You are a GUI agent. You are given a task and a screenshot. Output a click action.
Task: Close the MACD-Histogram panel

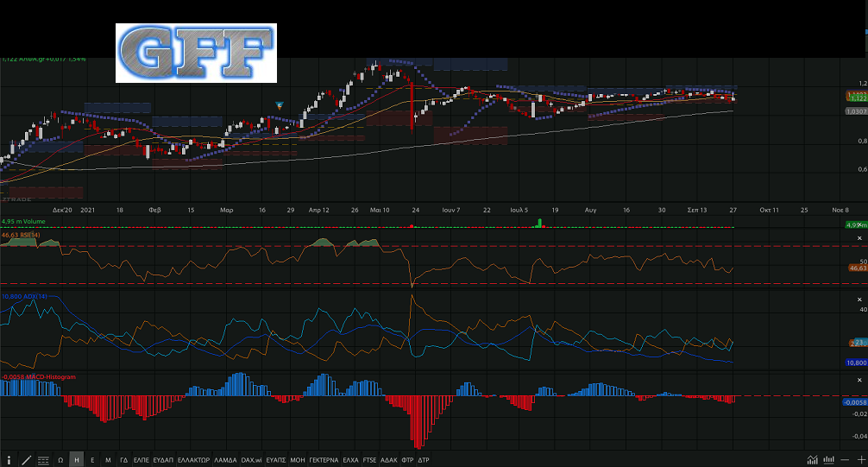(859, 380)
